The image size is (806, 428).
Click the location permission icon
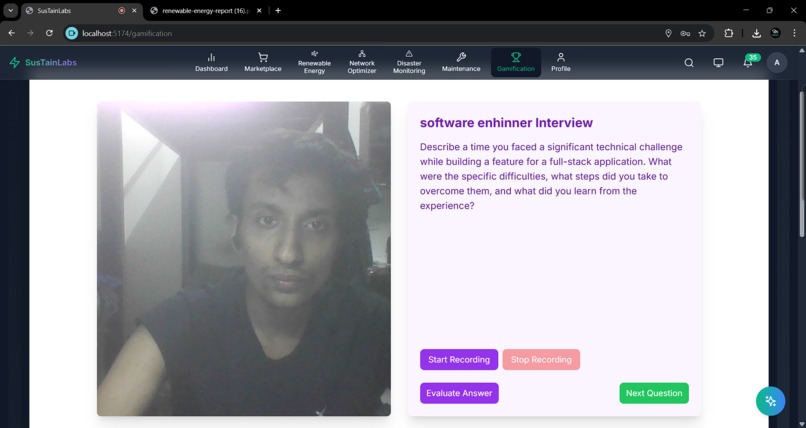click(668, 33)
